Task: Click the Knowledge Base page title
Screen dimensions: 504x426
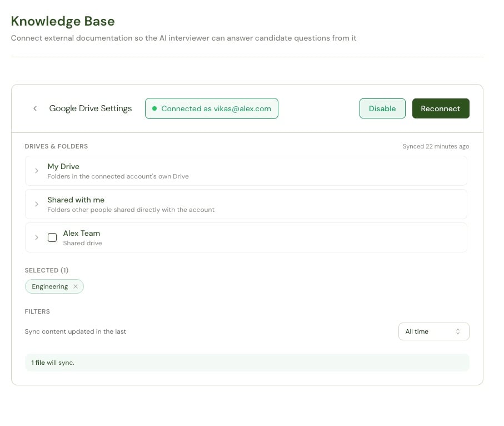Action: click(63, 21)
